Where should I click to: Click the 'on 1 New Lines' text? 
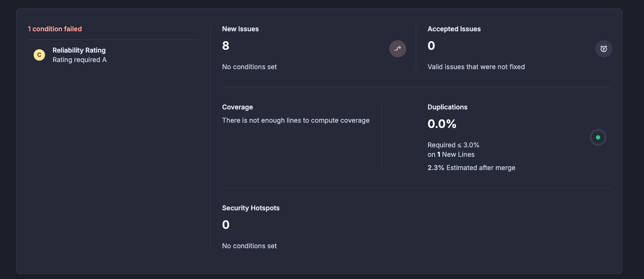[x=451, y=154]
